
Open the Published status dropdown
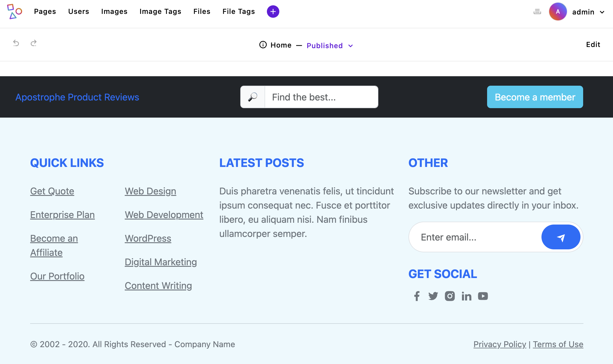325,45
